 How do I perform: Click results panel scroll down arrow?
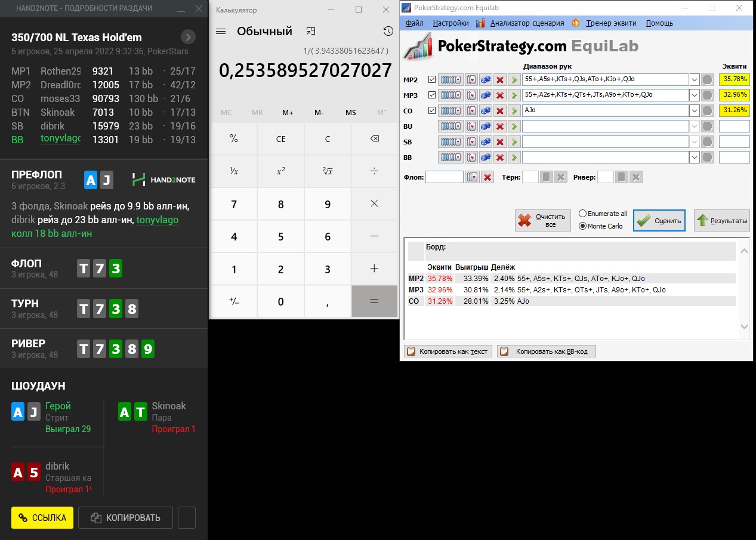(x=744, y=326)
